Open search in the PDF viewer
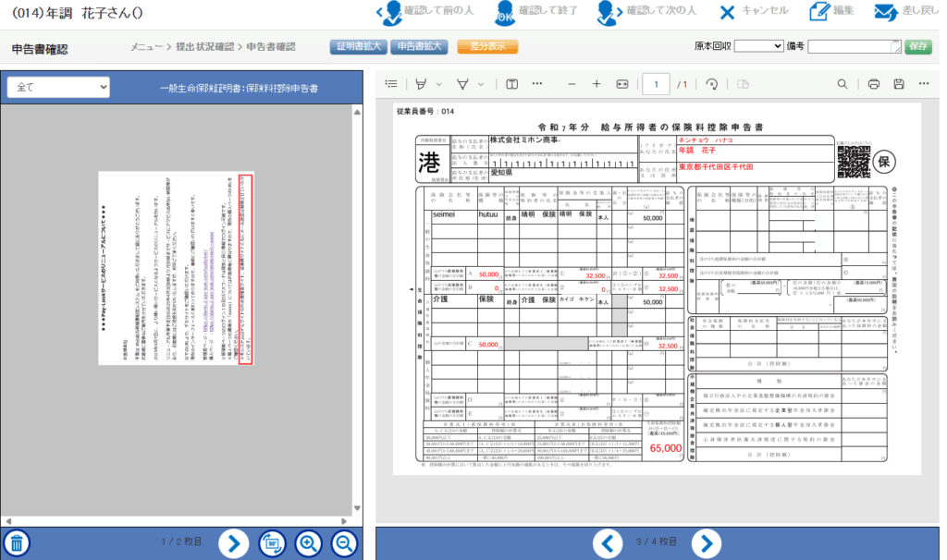This screenshot has height=560, width=947. (x=842, y=84)
